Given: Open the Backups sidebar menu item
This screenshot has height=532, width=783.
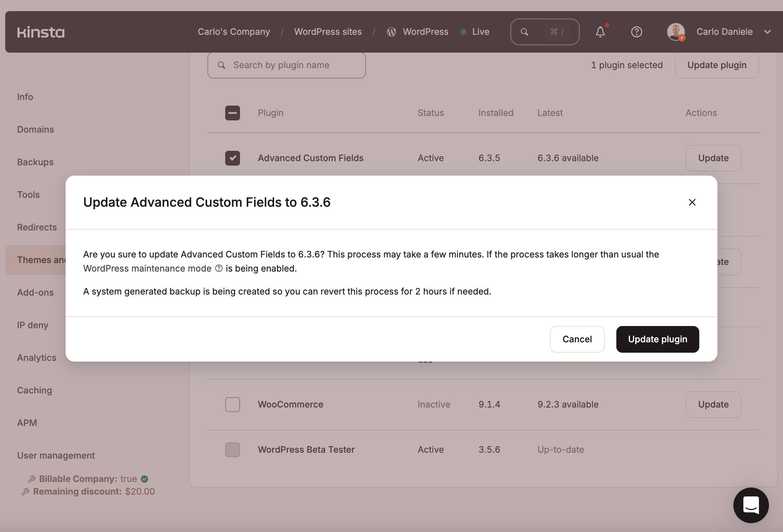Looking at the screenshot, I should pyautogui.click(x=35, y=162).
